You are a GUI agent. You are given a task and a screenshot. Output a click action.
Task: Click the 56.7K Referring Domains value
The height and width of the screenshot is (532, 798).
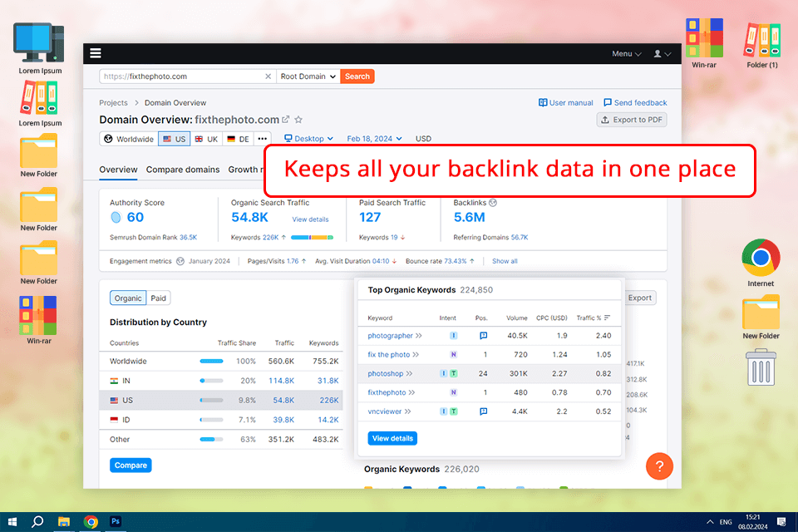(520, 237)
